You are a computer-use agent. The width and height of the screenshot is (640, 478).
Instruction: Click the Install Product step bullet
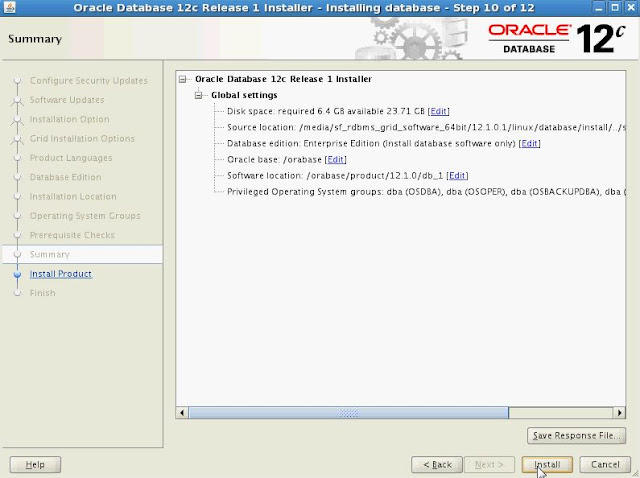coord(17,274)
